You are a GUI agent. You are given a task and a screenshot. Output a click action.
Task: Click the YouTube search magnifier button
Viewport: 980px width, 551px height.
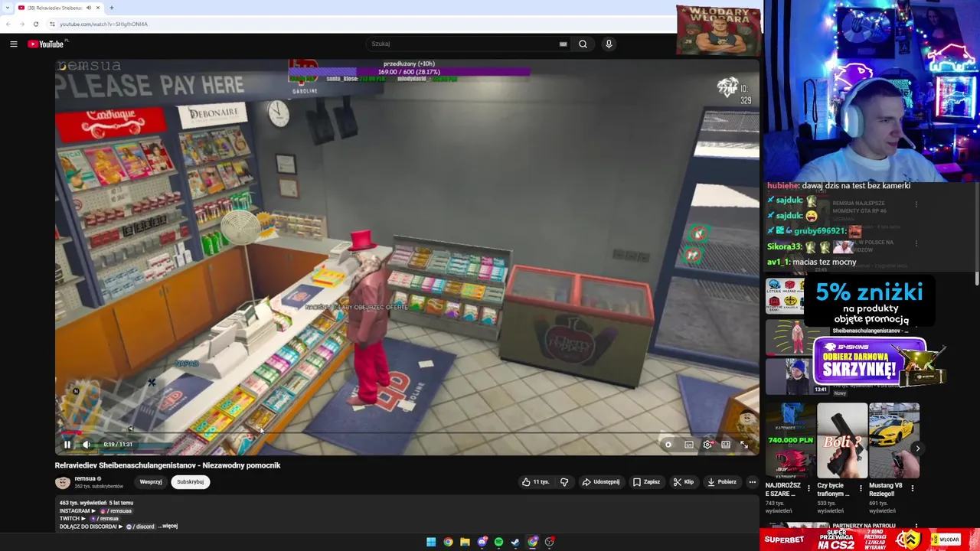click(x=583, y=44)
